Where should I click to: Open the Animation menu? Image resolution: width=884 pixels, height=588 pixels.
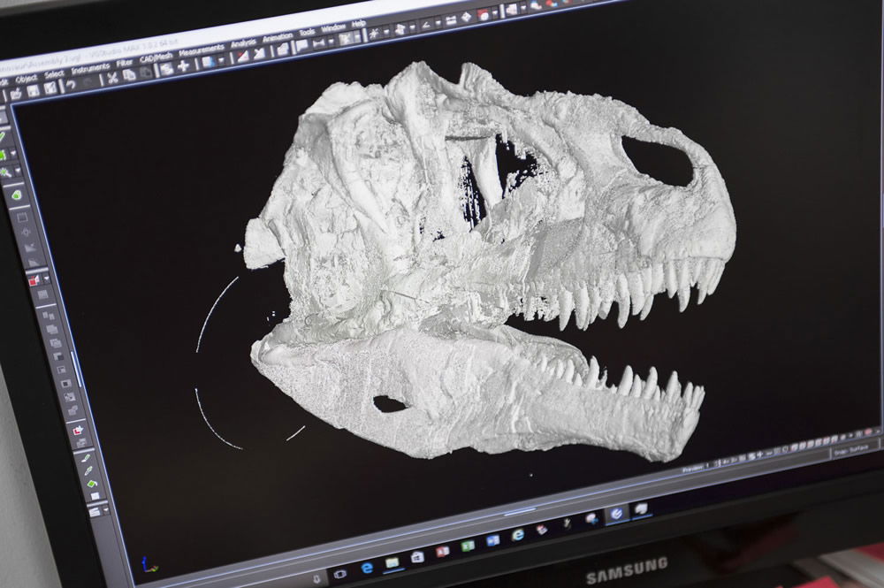tap(278, 38)
